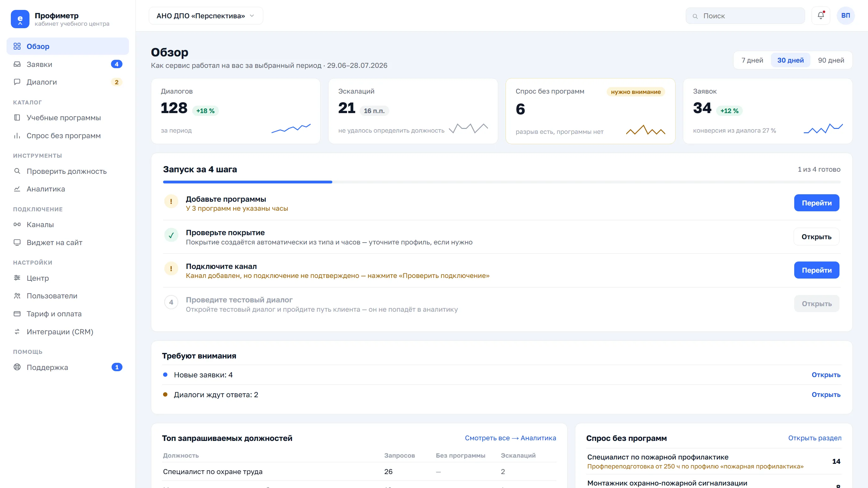The width and height of the screenshot is (868, 488).
Task: Open the ВП user avatar
Action: click(845, 15)
